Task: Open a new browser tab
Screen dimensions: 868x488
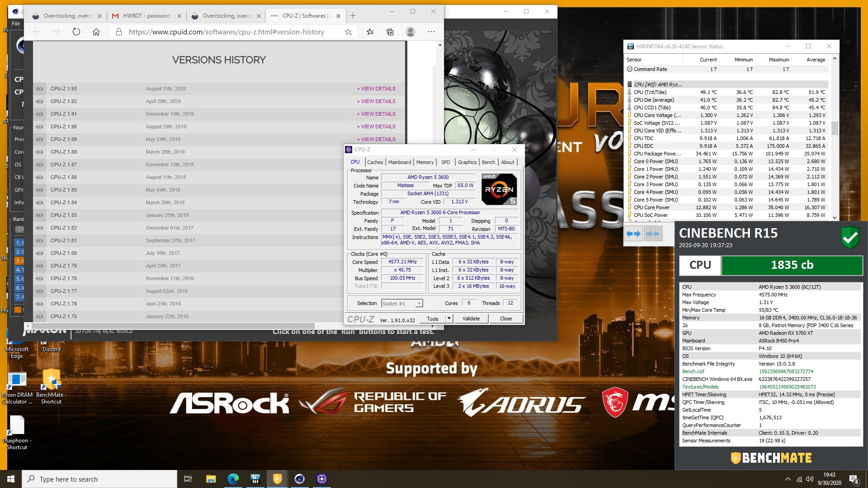Action: coord(353,16)
